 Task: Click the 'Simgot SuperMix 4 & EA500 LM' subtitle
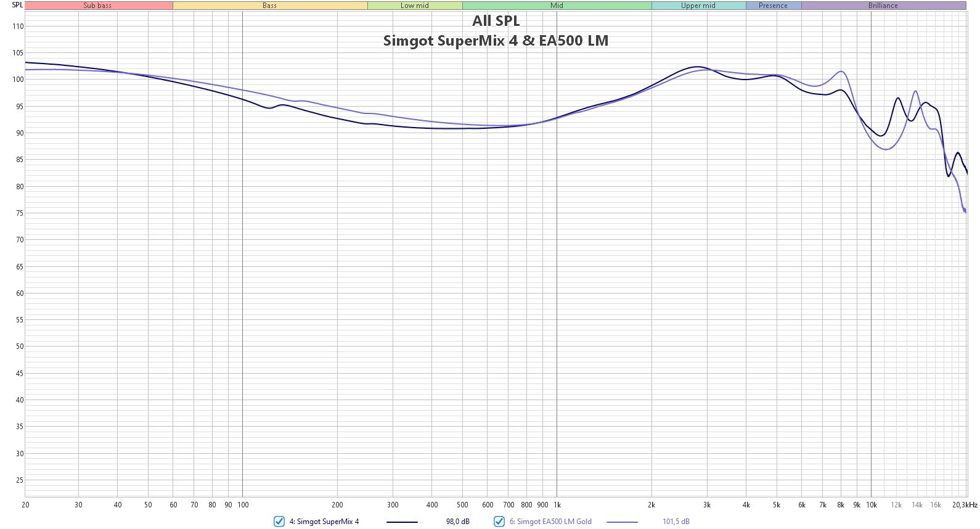[496, 41]
